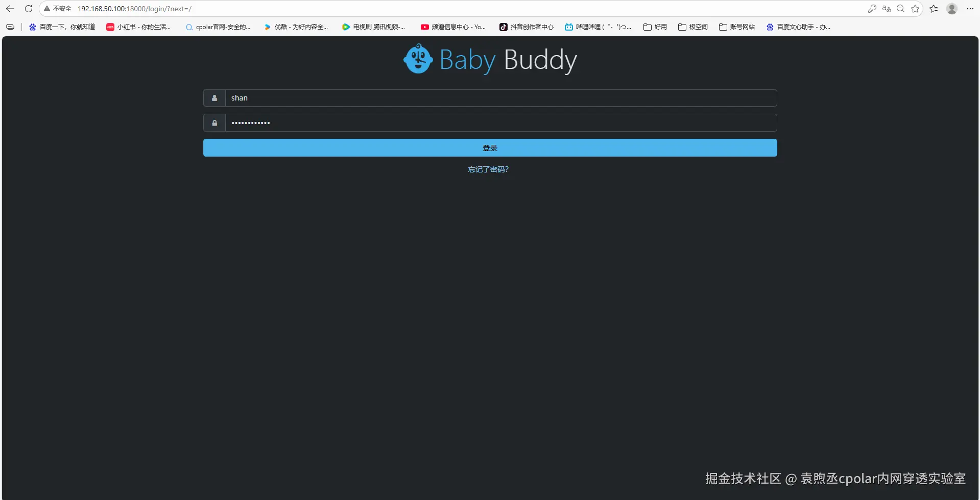This screenshot has height=500, width=980.
Task: Click the zoom magnifier icon in address bar
Action: tap(901, 9)
